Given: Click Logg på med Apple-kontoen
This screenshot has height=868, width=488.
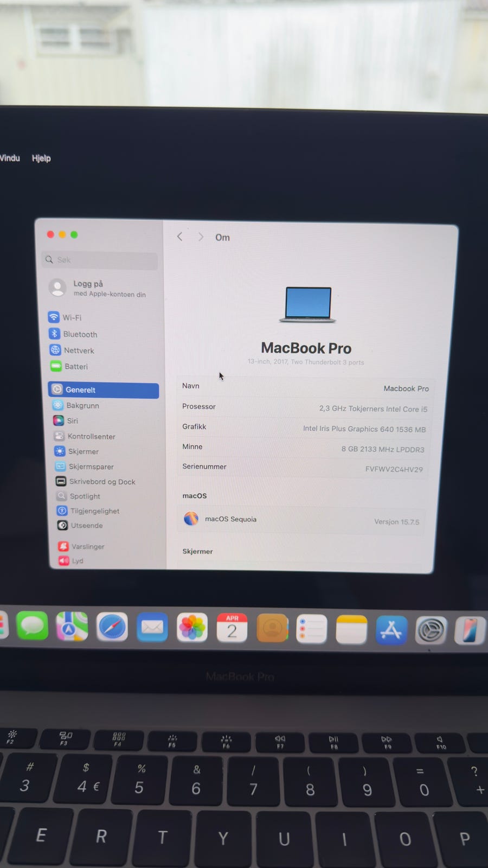Looking at the screenshot, I should [x=98, y=288].
